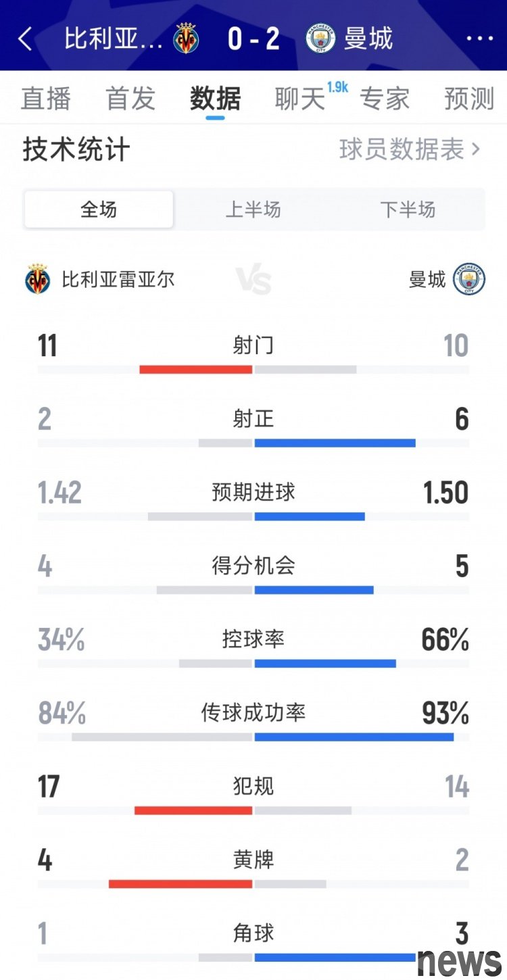The height and width of the screenshot is (980, 507).
Task: Tap the 射门 shots stat row label
Action: coord(254,345)
